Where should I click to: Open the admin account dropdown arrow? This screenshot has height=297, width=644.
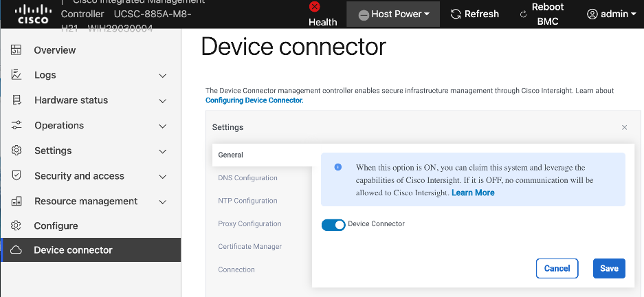pos(634,14)
